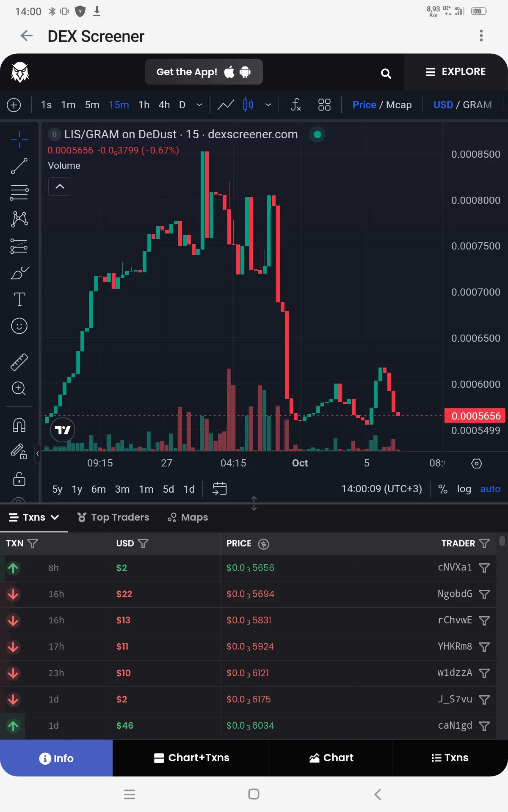Switch to the line chart style
Image resolution: width=508 pixels, height=812 pixels.
point(226,104)
